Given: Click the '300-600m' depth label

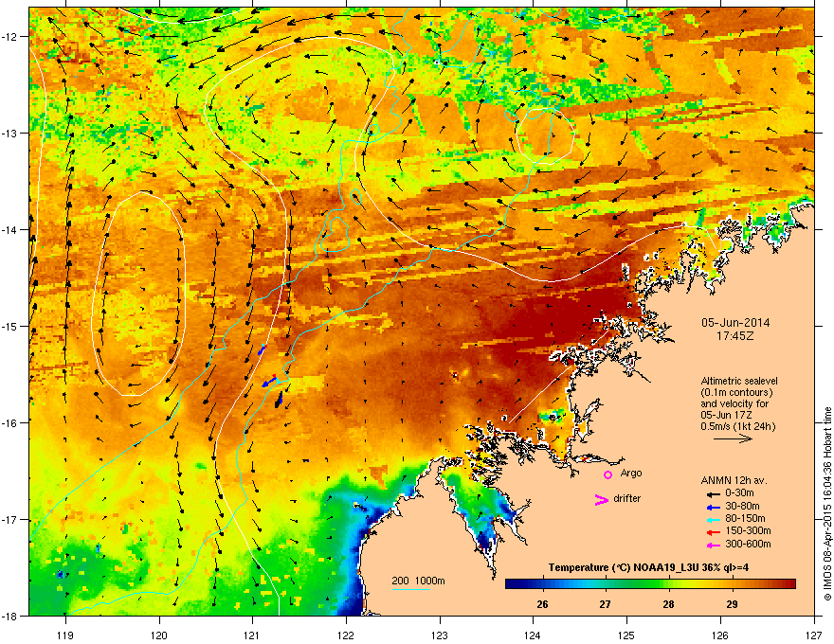Looking at the screenshot, I should pyautogui.click(x=748, y=544).
